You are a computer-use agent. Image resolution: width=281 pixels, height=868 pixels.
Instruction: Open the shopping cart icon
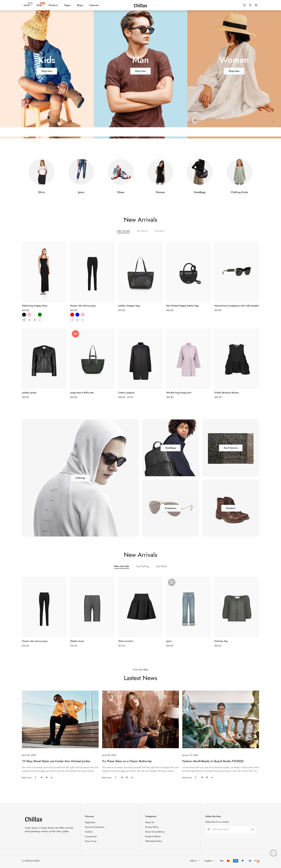click(256, 5)
